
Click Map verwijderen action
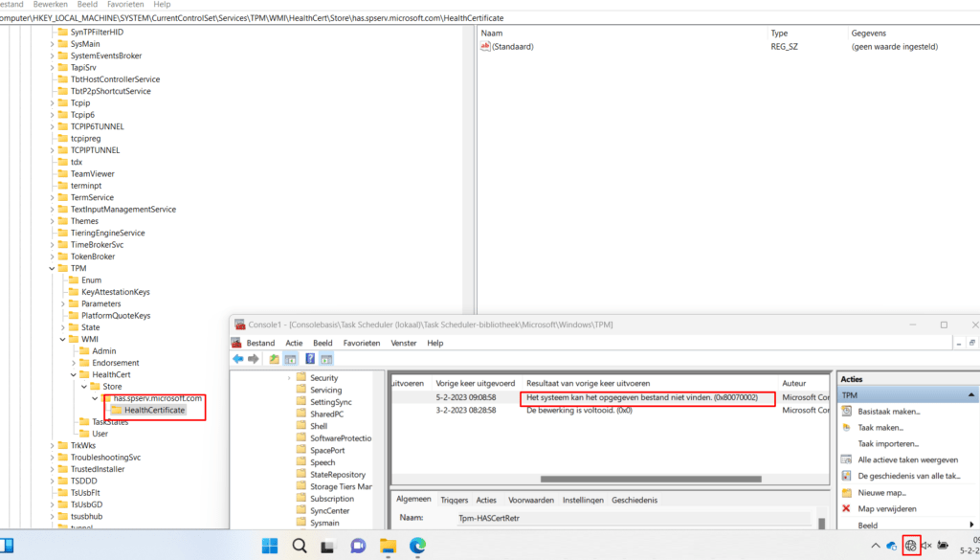(887, 508)
